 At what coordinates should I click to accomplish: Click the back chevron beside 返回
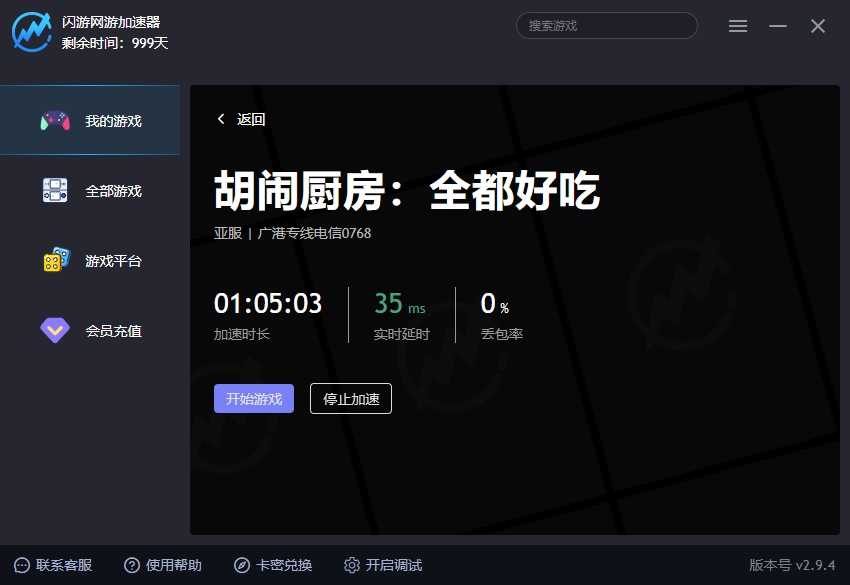click(x=220, y=118)
